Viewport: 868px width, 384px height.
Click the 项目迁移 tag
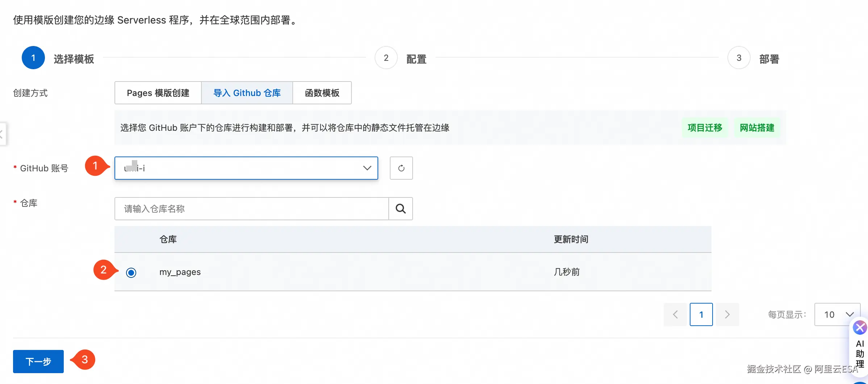point(705,128)
